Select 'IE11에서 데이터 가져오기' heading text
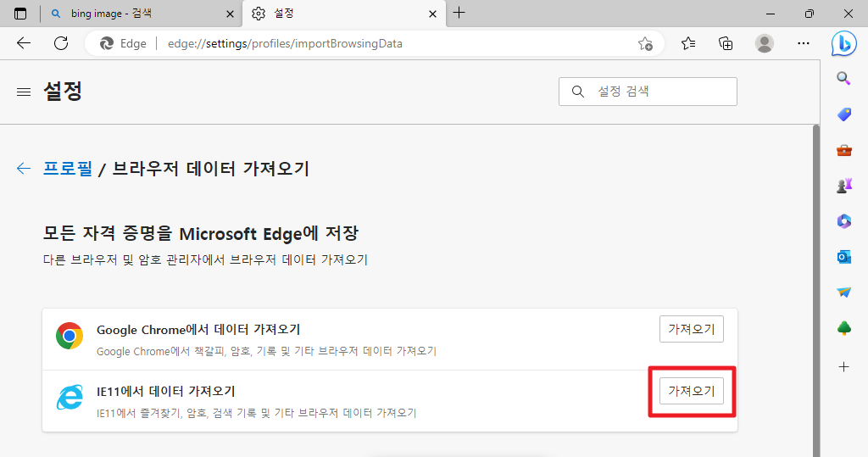Viewport: 868px width, 457px height. click(x=166, y=391)
